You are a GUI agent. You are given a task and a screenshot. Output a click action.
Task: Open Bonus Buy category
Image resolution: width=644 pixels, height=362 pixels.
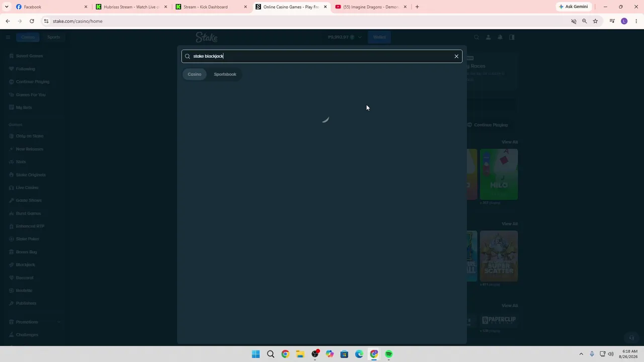pos(26,252)
